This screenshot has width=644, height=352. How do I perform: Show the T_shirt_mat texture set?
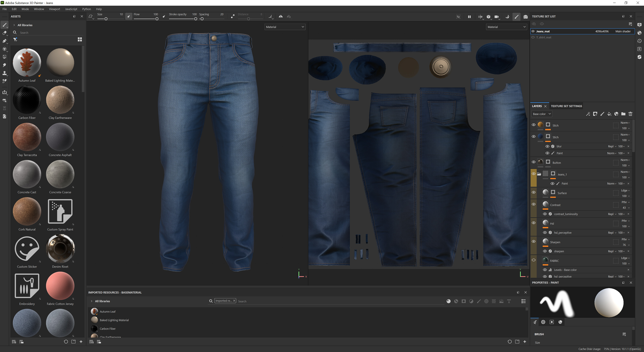pyautogui.click(x=533, y=37)
